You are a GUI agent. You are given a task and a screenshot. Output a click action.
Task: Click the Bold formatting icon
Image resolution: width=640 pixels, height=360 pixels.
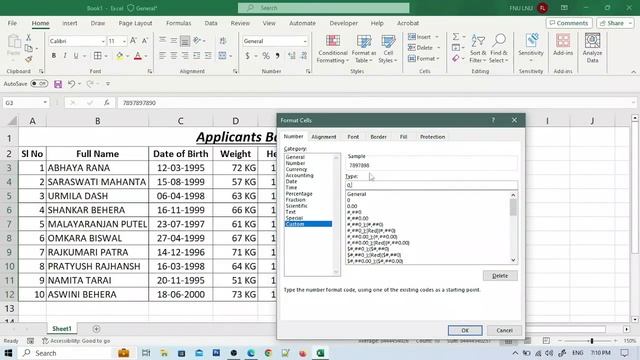(53, 56)
